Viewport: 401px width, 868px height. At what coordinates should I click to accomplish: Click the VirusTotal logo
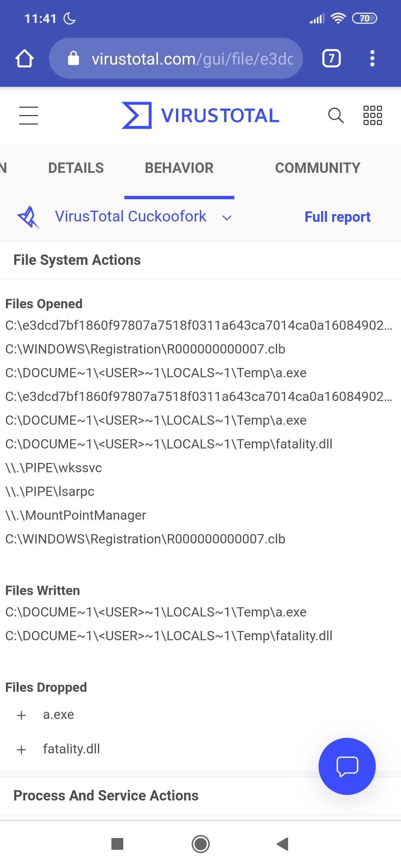(x=200, y=115)
